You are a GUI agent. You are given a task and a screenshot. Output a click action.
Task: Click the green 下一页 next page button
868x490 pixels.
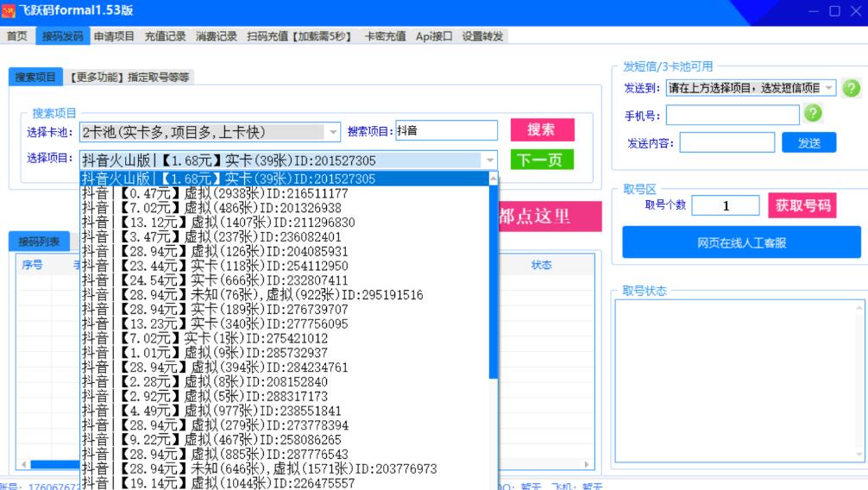point(541,160)
